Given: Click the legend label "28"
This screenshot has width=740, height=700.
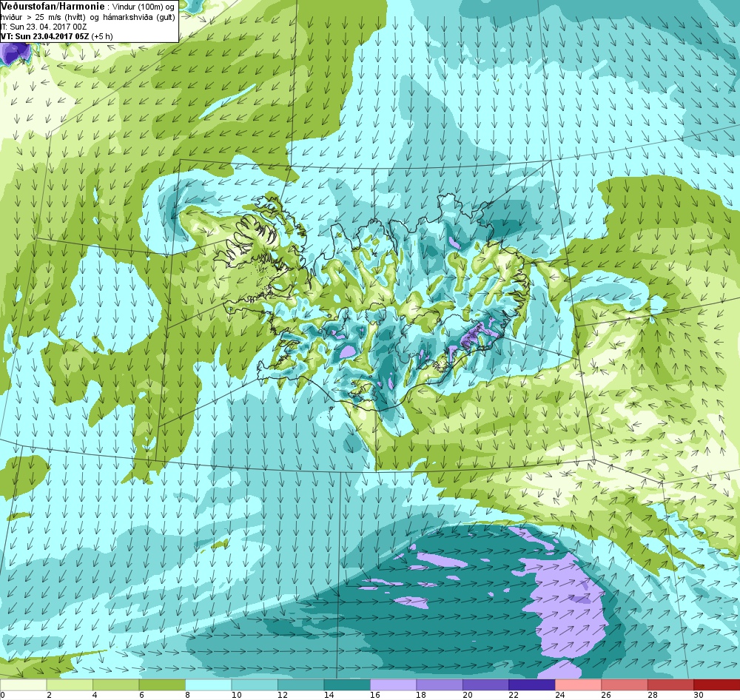Looking at the screenshot, I should click(x=653, y=695).
